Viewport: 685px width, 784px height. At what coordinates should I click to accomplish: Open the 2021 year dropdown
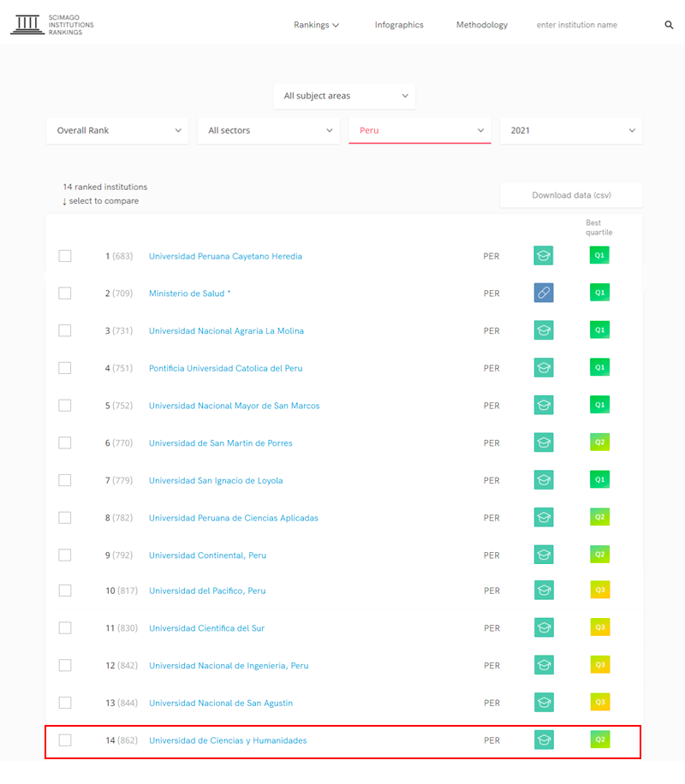[571, 130]
